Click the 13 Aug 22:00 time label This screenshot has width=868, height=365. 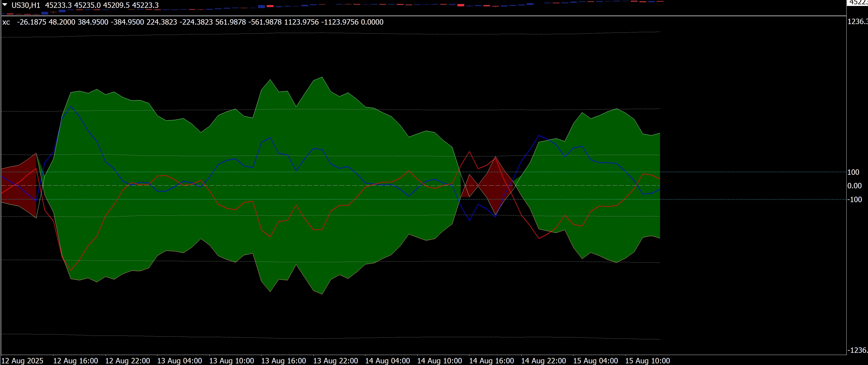pyautogui.click(x=336, y=361)
